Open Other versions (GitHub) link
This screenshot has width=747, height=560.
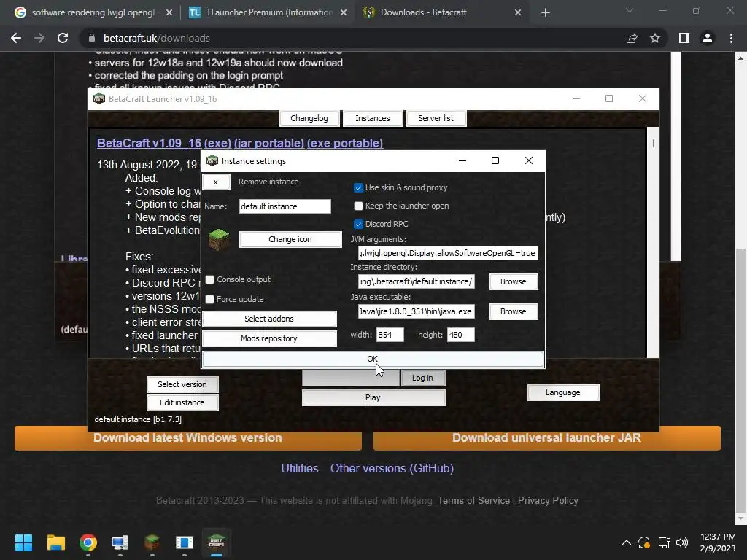[x=392, y=469]
